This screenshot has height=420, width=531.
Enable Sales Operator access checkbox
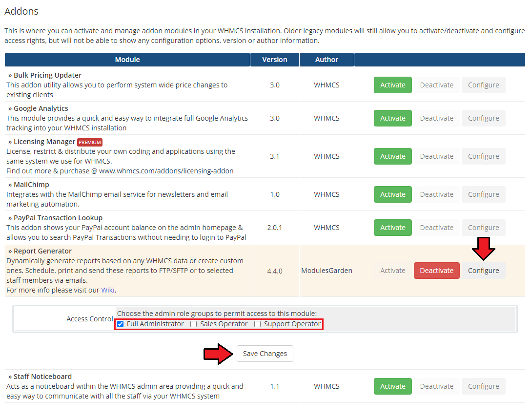click(x=193, y=324)
